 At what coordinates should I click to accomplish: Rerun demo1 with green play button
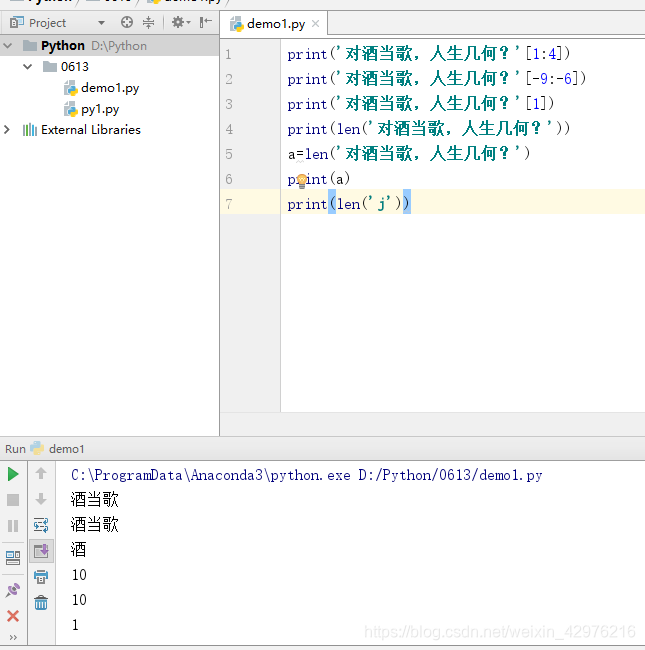(13, 474)
